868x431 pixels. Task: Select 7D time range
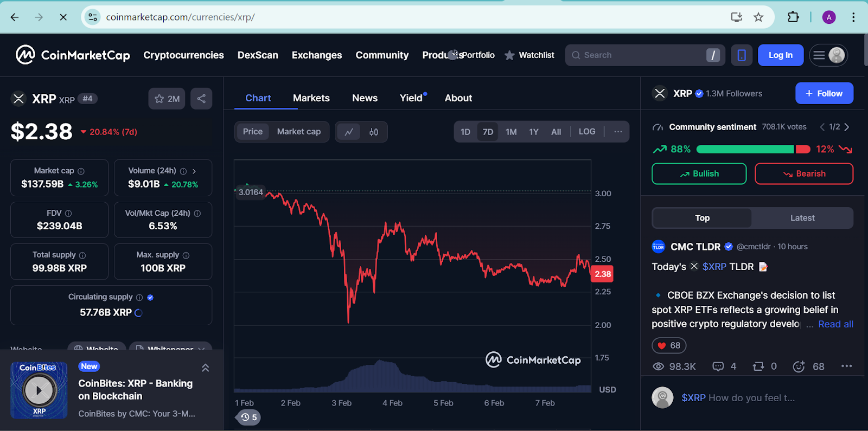click(488, 132)
